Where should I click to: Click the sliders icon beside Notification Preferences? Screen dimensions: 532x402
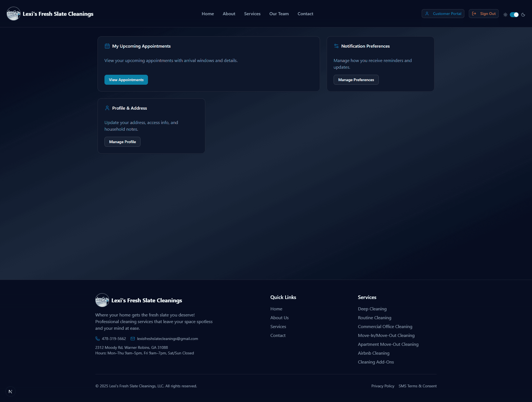pos(336,46)
